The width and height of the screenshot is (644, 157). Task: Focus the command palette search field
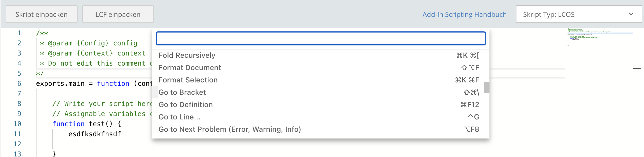click(321, 38)
